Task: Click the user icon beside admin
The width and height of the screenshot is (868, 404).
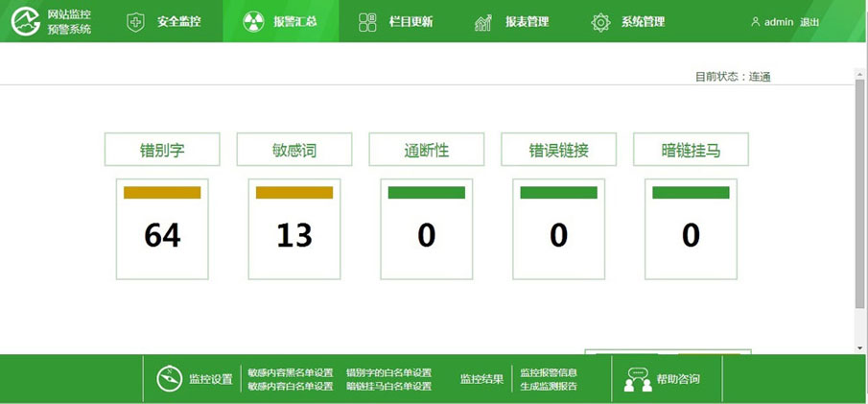Action: coord(755,22)
